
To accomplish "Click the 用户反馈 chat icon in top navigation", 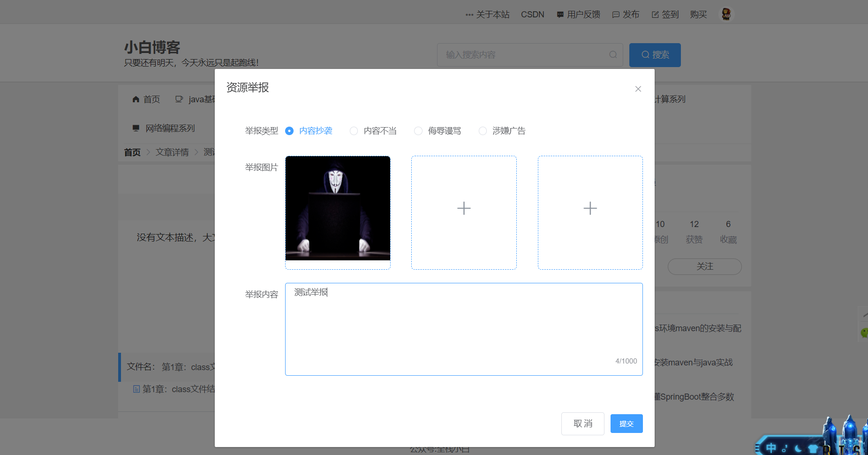I will [x=559, y=14].
